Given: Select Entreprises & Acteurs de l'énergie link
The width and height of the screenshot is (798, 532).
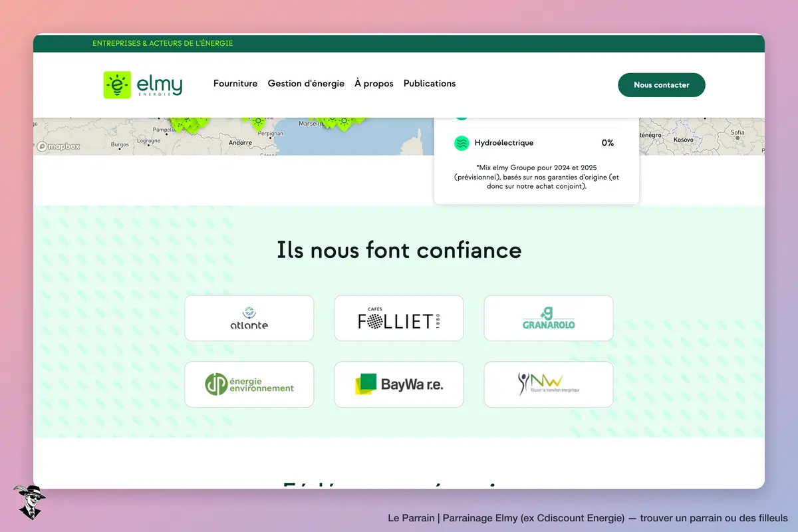Looking at the screenshot, I should point(163,43).
